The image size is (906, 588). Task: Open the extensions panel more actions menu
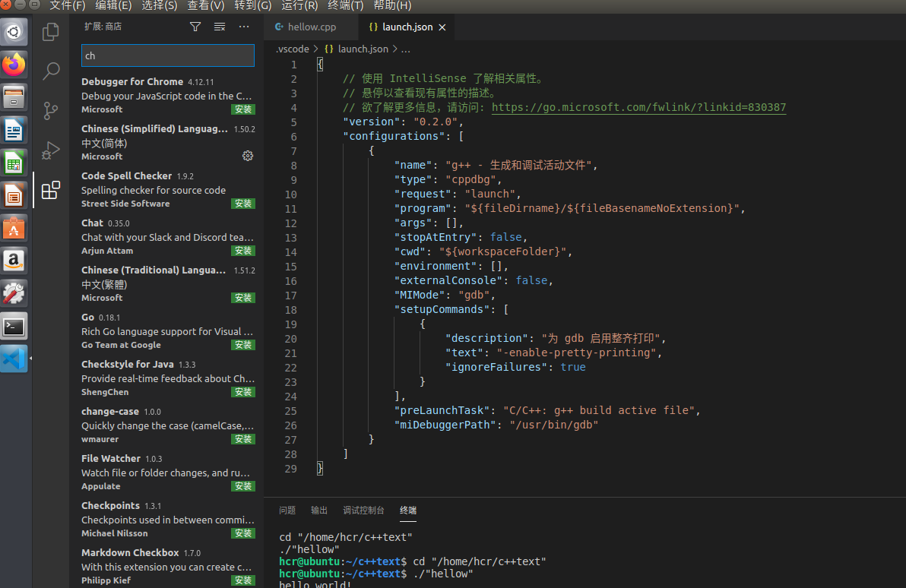coord(244,27)
